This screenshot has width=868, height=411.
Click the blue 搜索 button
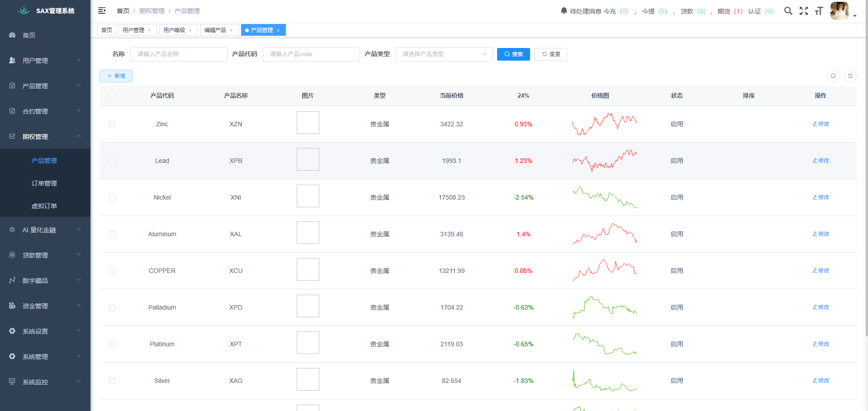pos(513,54)
